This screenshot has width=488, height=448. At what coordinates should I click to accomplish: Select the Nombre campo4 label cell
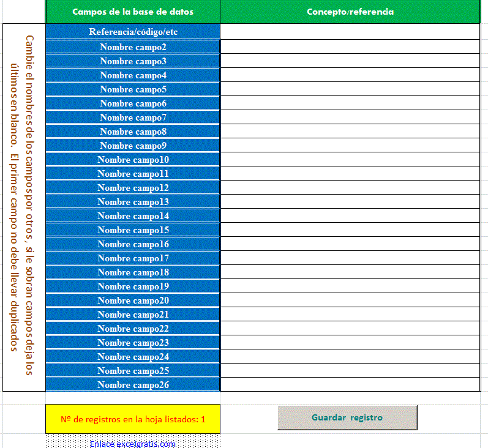[x=133, y=75]
